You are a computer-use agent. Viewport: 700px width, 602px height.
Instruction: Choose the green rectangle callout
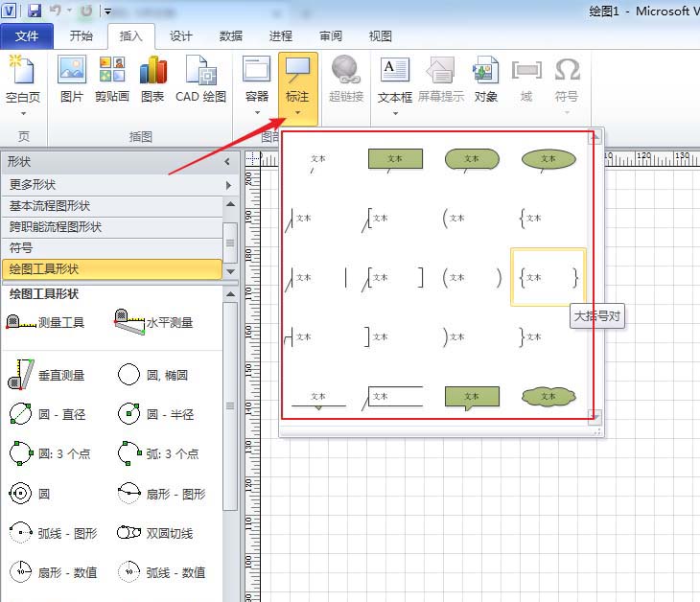395,160
